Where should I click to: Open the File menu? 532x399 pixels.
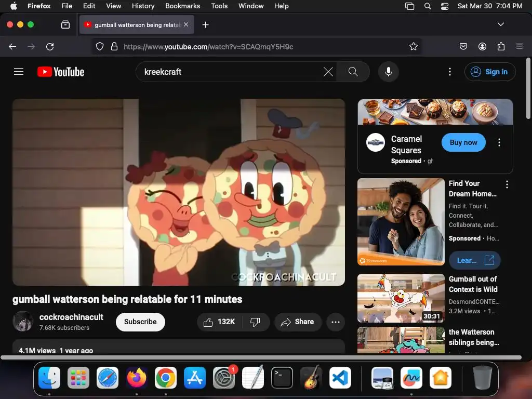(x=67, y=6)
